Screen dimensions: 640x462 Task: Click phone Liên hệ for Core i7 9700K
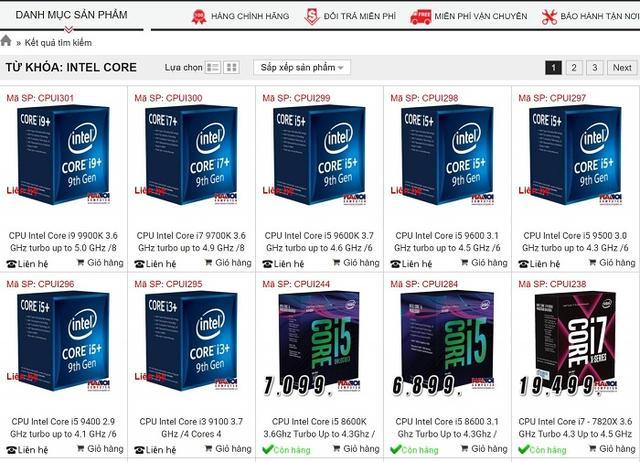coord(156,264)
